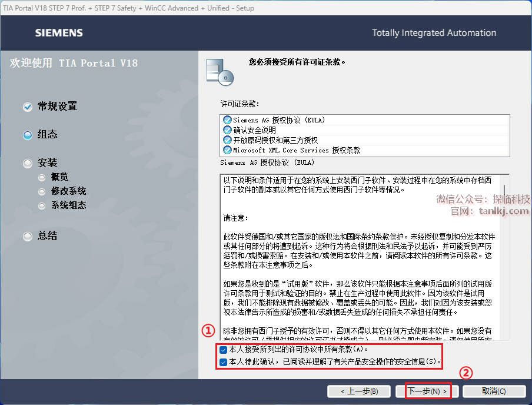The image size is (532, 405).
Task: Open the 修改系统 sub-step
Action: [68, 191]
